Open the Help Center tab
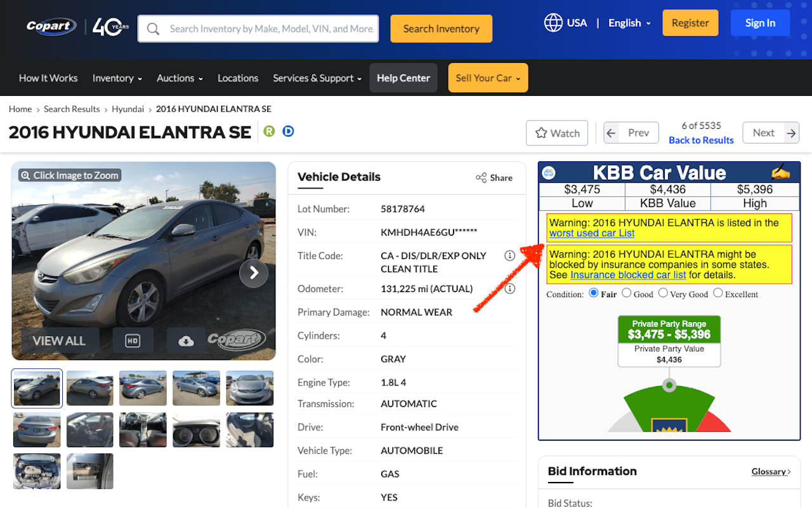 [x=403, y=78]
